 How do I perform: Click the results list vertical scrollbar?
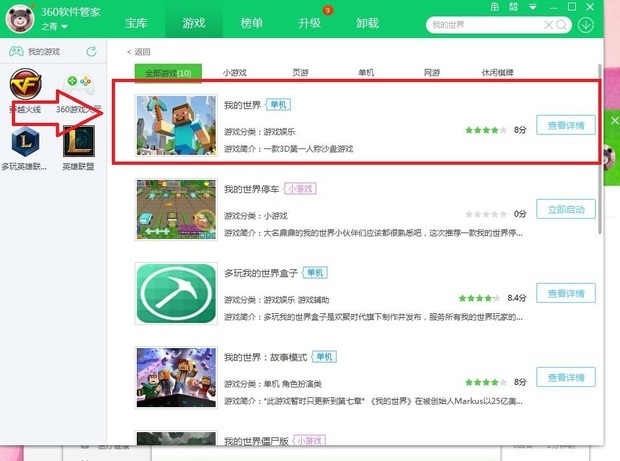[600, 148]
